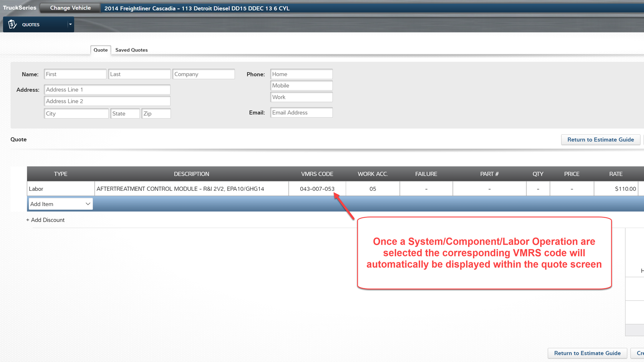Select the VMRS code 043-007-053 cell
The image size is (644, 362).
pyautogui.click(x=317, y=188)
